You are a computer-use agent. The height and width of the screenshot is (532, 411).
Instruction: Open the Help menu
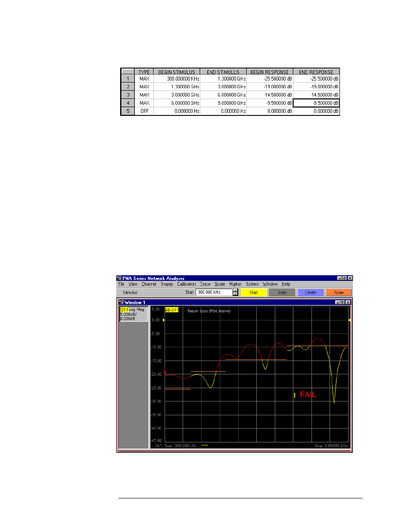coord(286,284)
